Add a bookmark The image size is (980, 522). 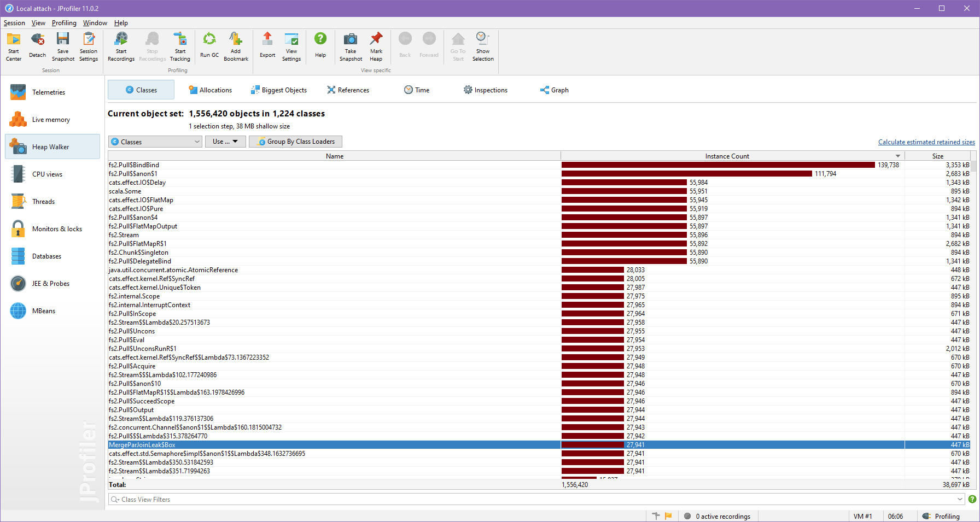236,46
